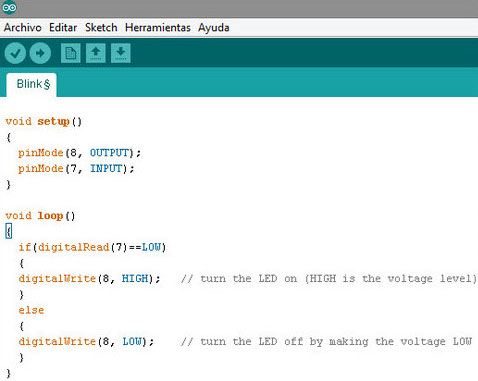Image resolution: width=478 pixels, height=381 pixels.
Task: Click digitalRead in the if statement
Action: tap(73, 247)
